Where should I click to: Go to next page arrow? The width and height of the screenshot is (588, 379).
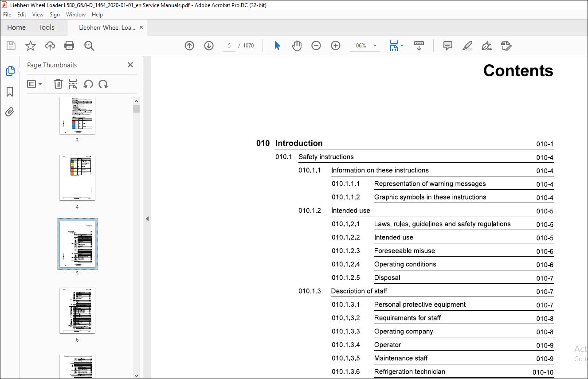(209, 46)
